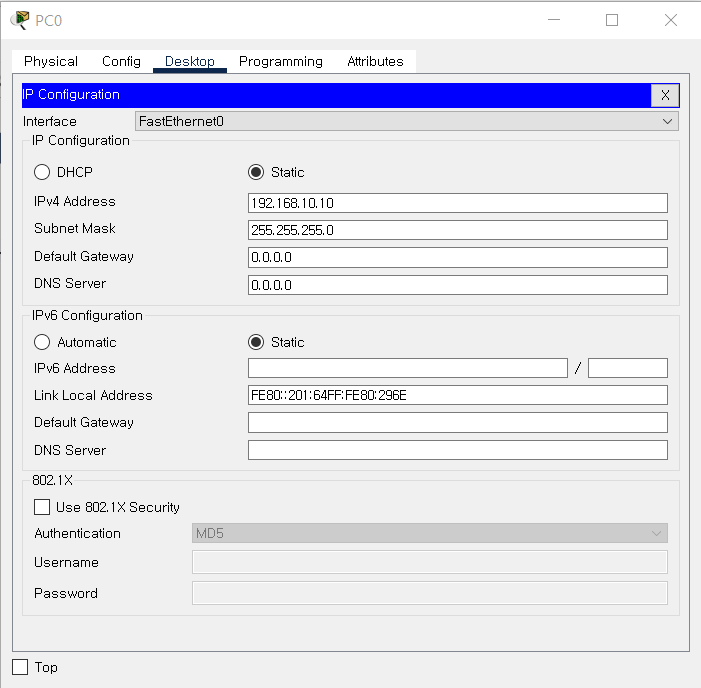Click the 802.1X Username field

pyautogui.click(x=430, y=562)
